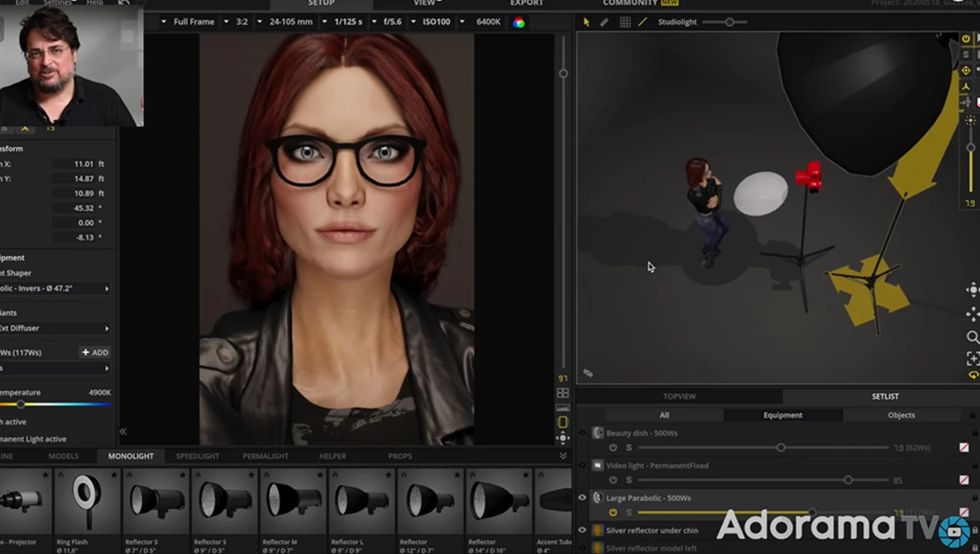
Task: Adjust the Studiolight brightness slider
Action: pos(729,21)
